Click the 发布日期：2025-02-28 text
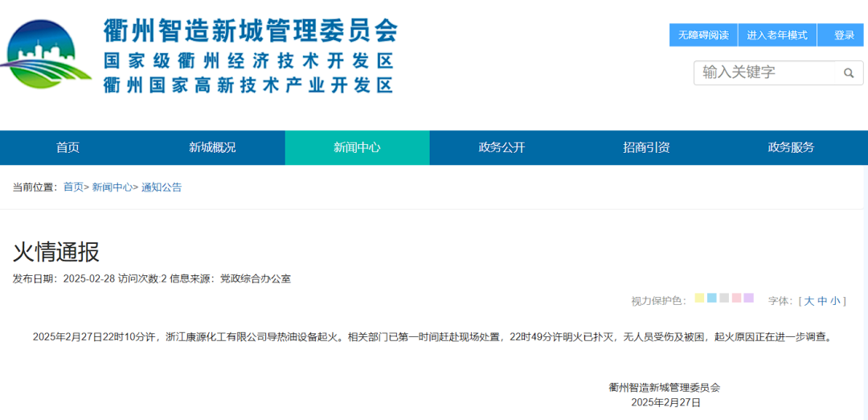Viewport: 868px width, 420px height. 63,278
